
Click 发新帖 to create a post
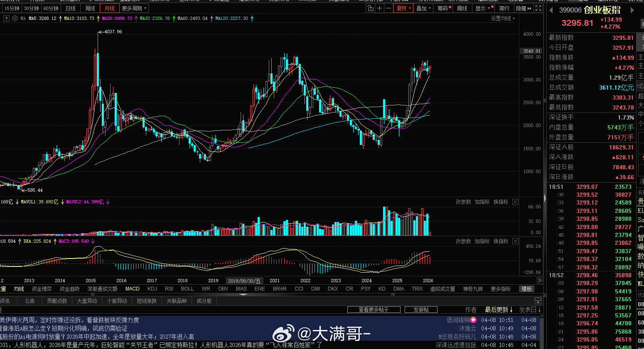point(420,309)
